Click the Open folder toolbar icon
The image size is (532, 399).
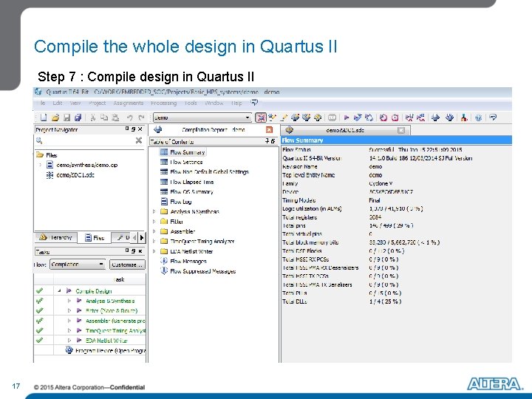[x=55, y=117]
